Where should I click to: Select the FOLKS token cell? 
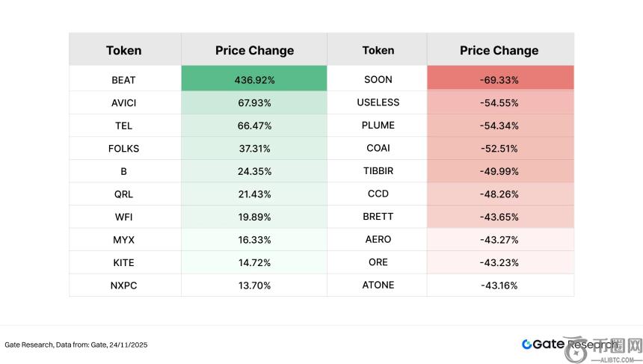pos(123,148)
